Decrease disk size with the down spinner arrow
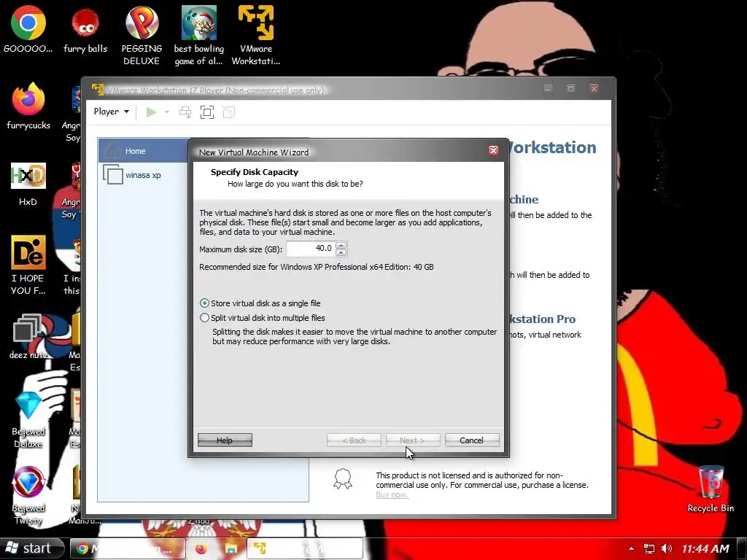The image size is (747, 560). 341,252
